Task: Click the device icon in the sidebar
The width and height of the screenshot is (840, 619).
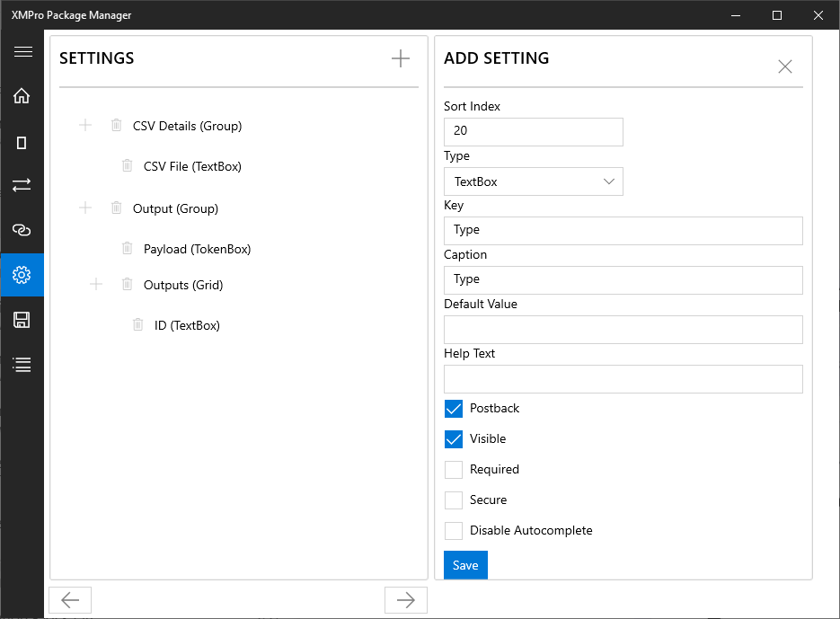Action: point(22,141)
